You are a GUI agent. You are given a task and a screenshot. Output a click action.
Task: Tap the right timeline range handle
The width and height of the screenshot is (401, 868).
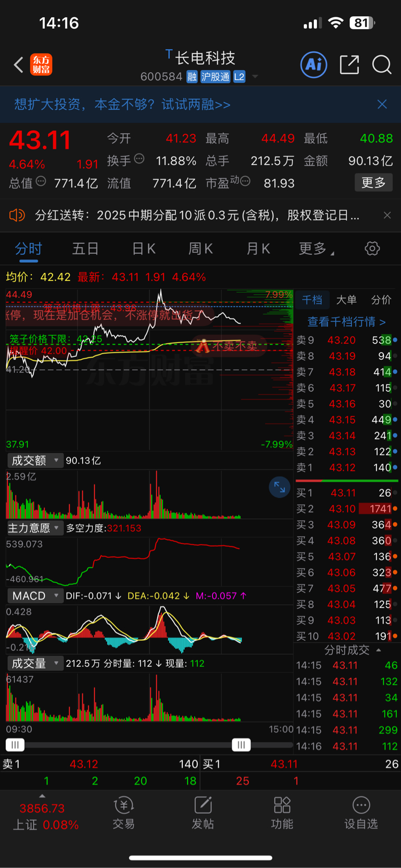pyautogui.click(x=241, y=745)
